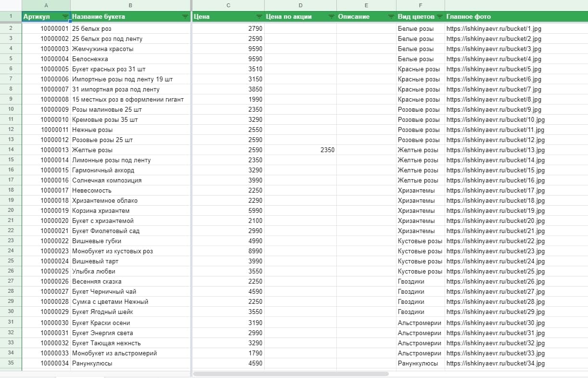Screen dimensions: 588x378
Task: Select article cell 10000001
Action: pyautogui.click(x=46, y=29)
